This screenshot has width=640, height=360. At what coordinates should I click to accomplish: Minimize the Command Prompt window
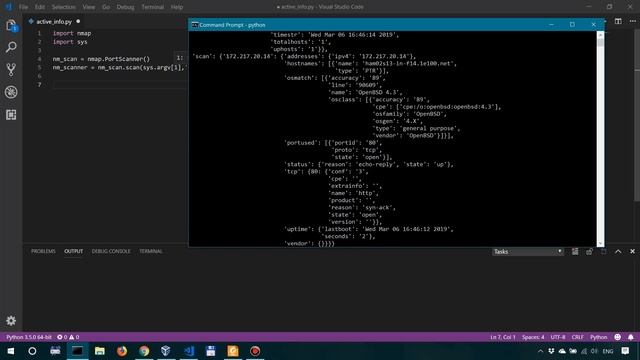point(551,24)
